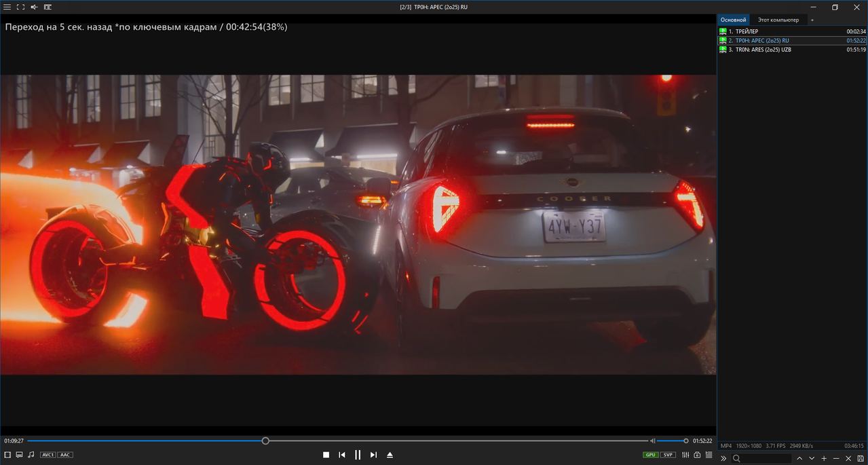The width and height of the screenshot is (868, 465).
Task: Click the playlist search magnifier icon
Action: click(x=736, y=459)
